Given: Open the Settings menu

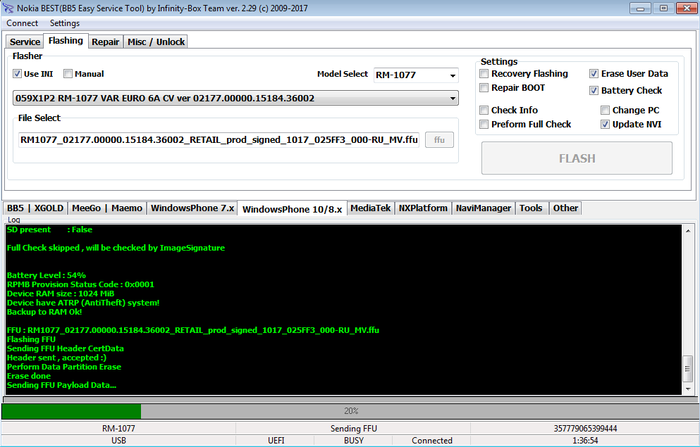Looking at the screenshot, I should [64, 23].
